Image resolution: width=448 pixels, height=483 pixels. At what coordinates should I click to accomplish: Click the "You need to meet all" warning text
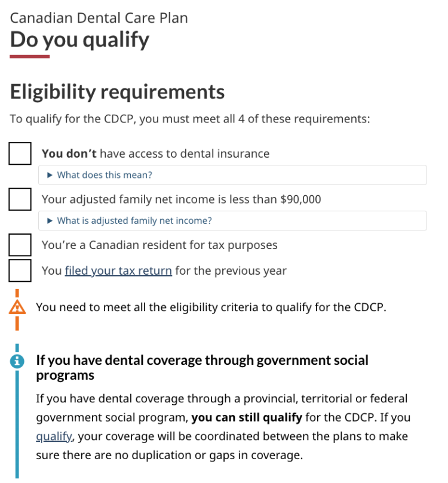(211, 308)
